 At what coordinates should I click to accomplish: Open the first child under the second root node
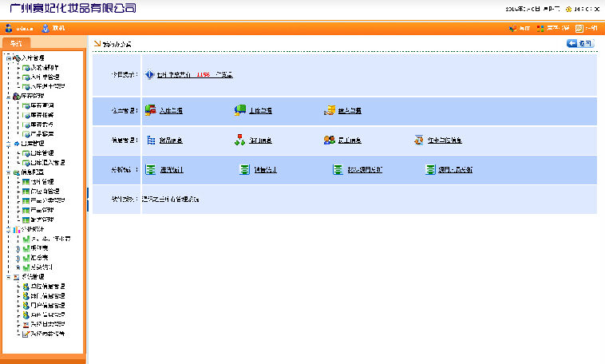coord(42,105)
